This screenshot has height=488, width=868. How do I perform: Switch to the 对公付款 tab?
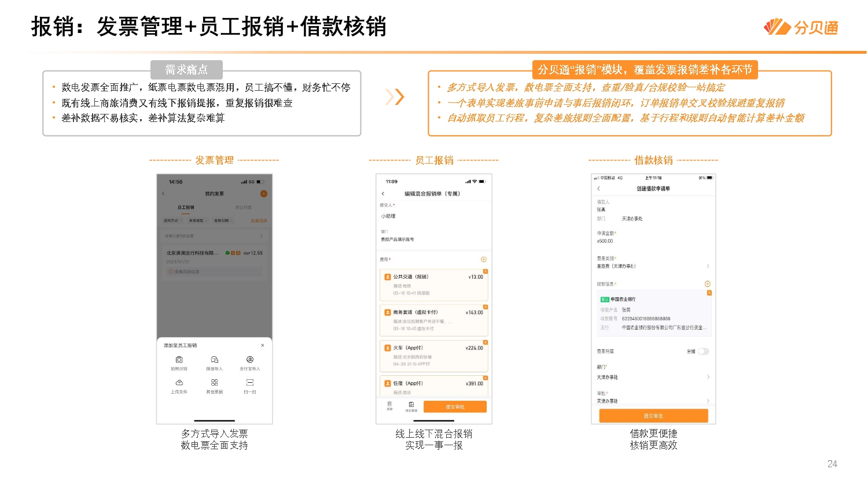click(x=245, y=207)
